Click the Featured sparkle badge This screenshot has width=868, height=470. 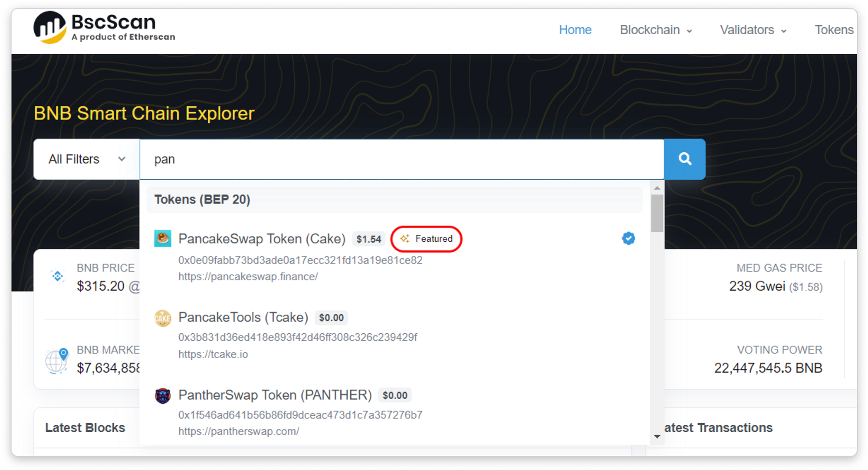[x=426, y=239]
